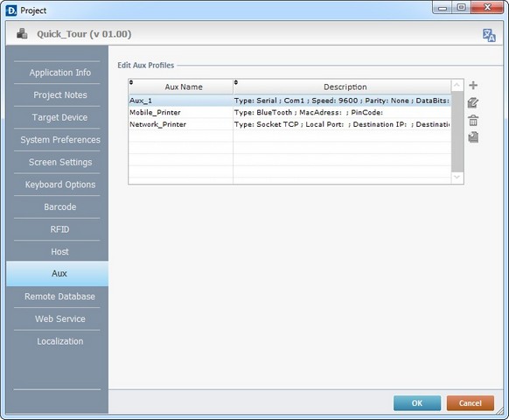Select the Network_Printer profile row

pyautogui.click(x=289, y=124)
